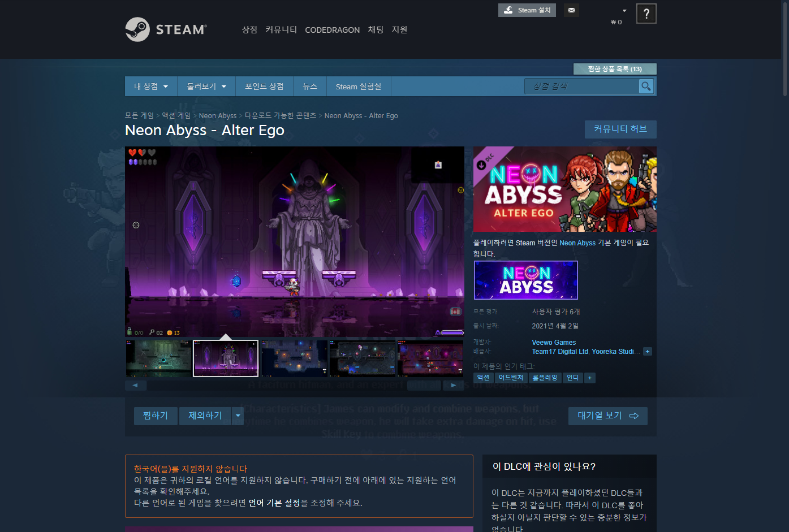Expand dropdown arrow beside 제외하기

pyautogui.click(x=238, y=416)
